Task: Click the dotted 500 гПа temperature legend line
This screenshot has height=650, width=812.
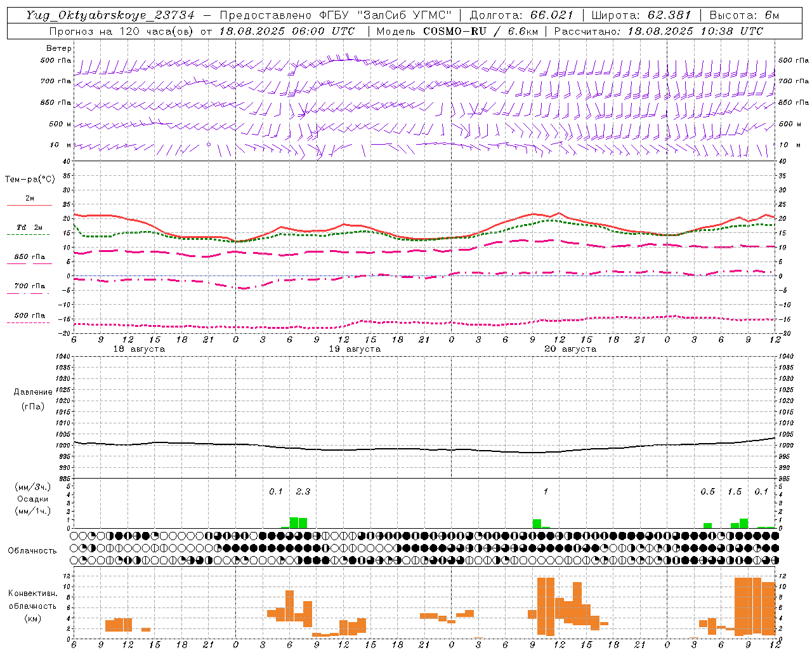Action: pos(29,322)
